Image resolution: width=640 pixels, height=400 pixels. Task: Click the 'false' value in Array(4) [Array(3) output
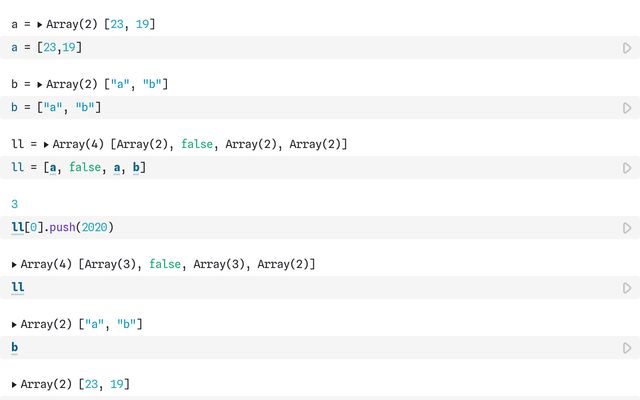(165, 264)
